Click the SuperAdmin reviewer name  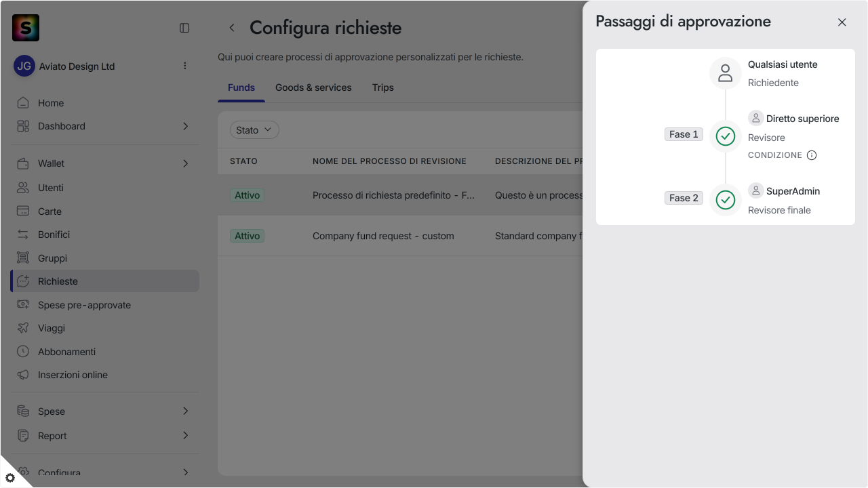(x=793, y=191)
